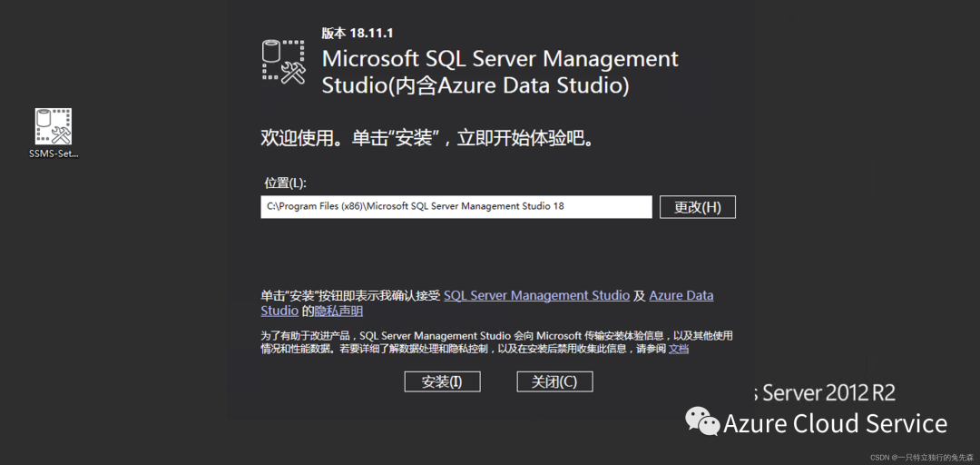This screenshot has height=465, width=980.
Task: Click the install location path field
Action: (x=456, y=207)
